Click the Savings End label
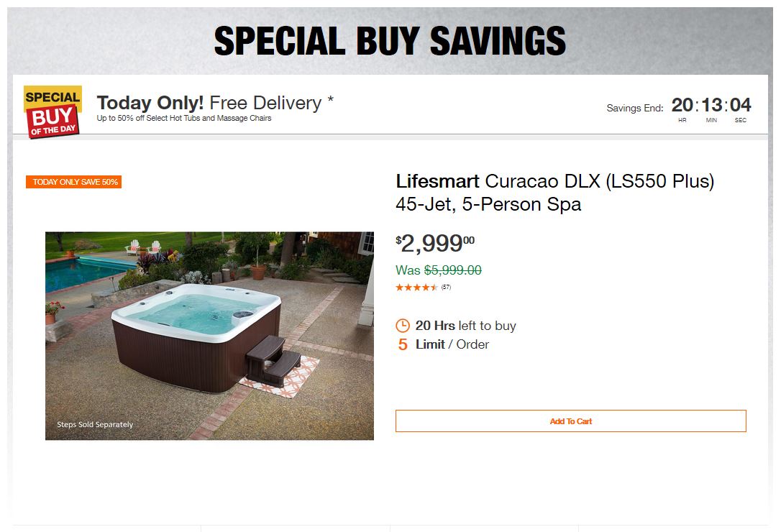The width and height of the screenshot is (781, 532). click(x=634, y=109)
